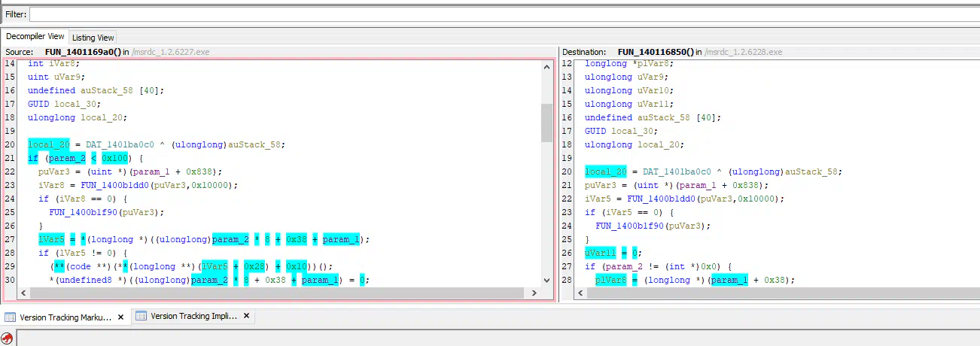Open the Version Tracking Implied tab
Viewport: 980px width, 346px height.
[194, 317]
